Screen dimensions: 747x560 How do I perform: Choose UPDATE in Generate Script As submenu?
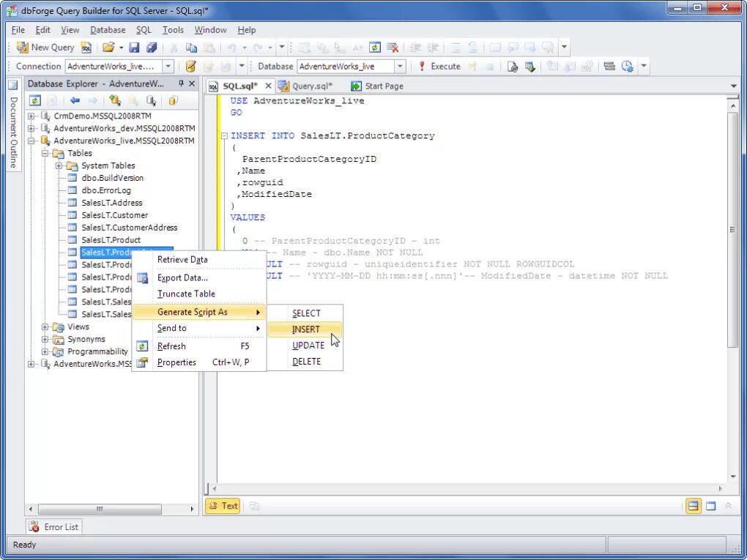[305, 346]
